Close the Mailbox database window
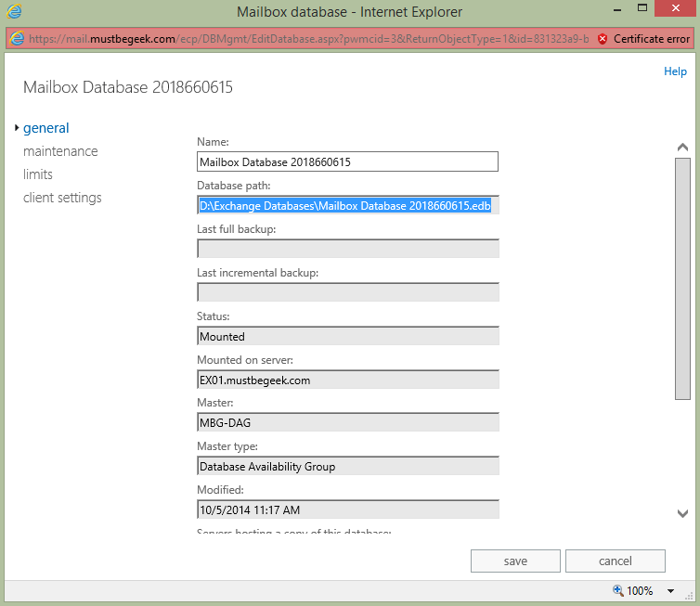Screen dimensions: 700x606 point(676,8)
